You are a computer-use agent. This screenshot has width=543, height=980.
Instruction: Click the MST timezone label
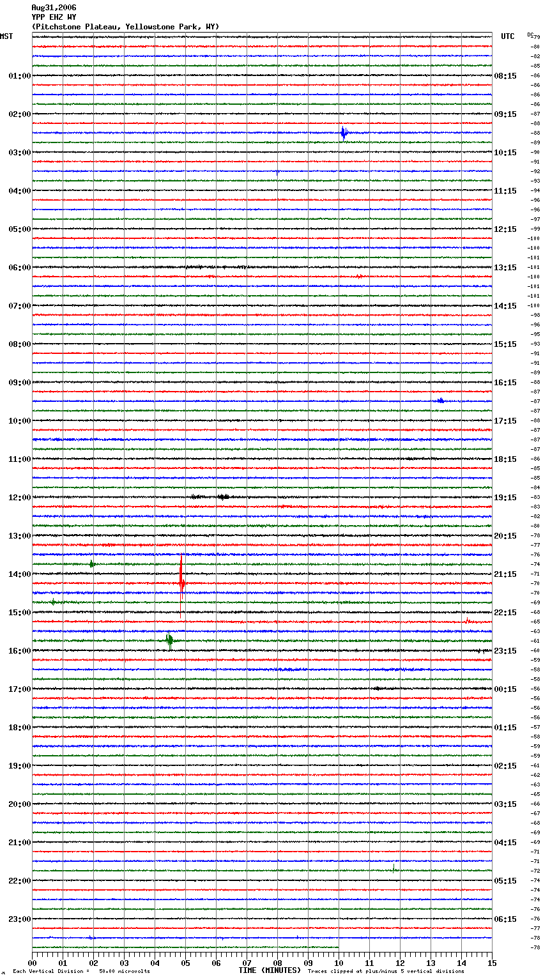[6, 36]
